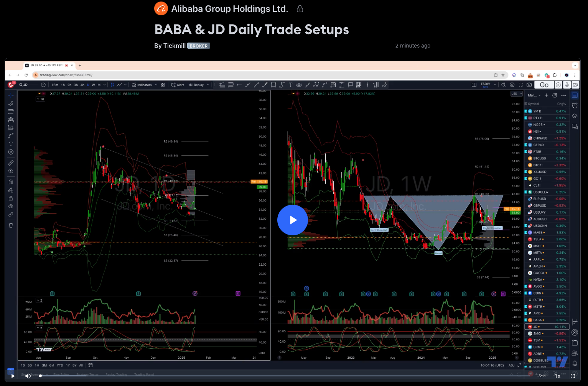The height and width of the screenshot is (386, 588).
Task: Click the BROKER badge
Action: (199, 46)
